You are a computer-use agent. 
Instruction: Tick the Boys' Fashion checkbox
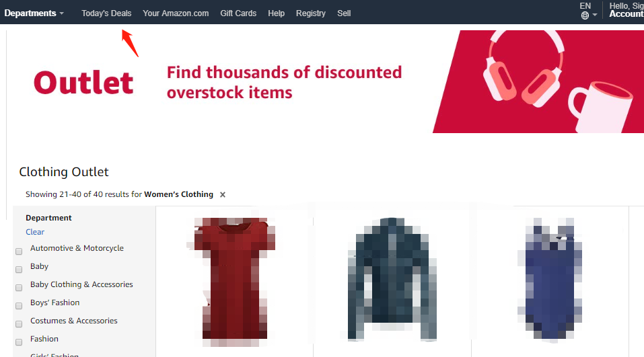point(19,306)
